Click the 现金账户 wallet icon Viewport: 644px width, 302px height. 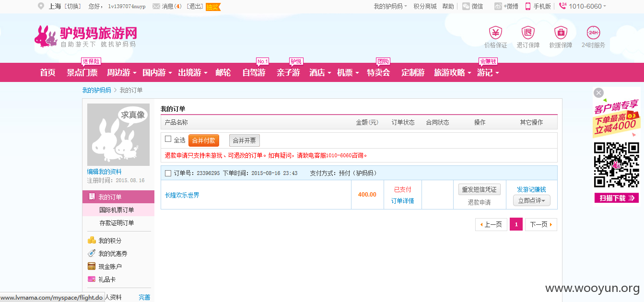pos(92,266)
